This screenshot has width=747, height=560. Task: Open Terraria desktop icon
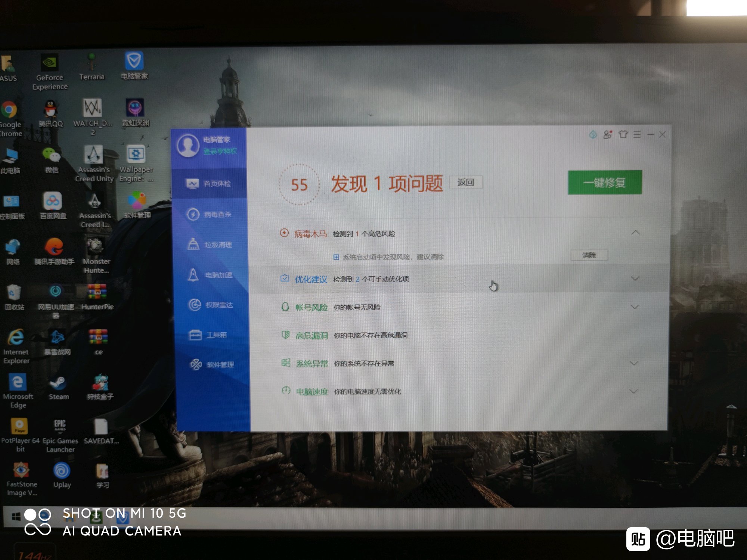pyautogui.click(x=92, y=66)
